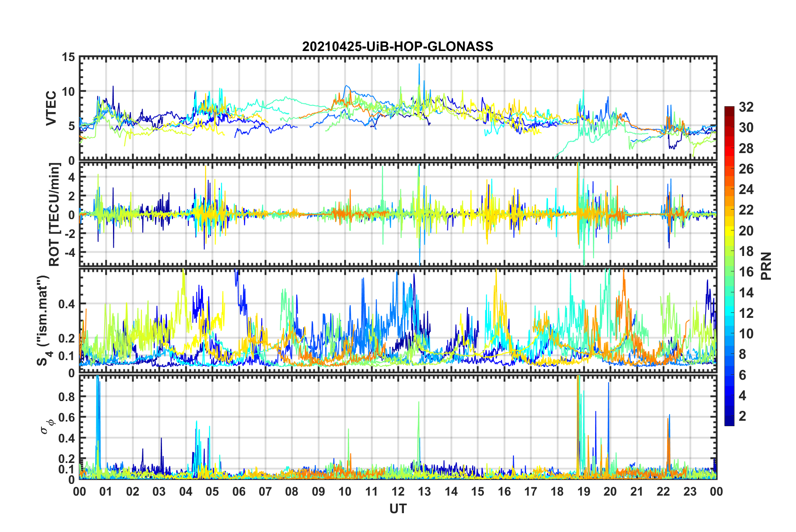Click the dark blue bottom of colorbar
Image resolution: width=796 pixels, height=532 pixels.
[729, 422]
